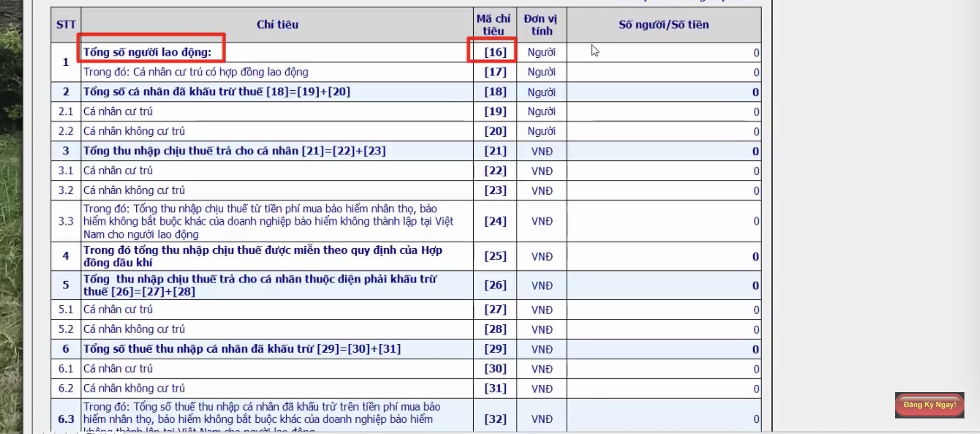Image resolution: width=980 pixels, height=434 pixels.
Task: Click the amount field for indicator [28]
Action: [x=664, y=330]
